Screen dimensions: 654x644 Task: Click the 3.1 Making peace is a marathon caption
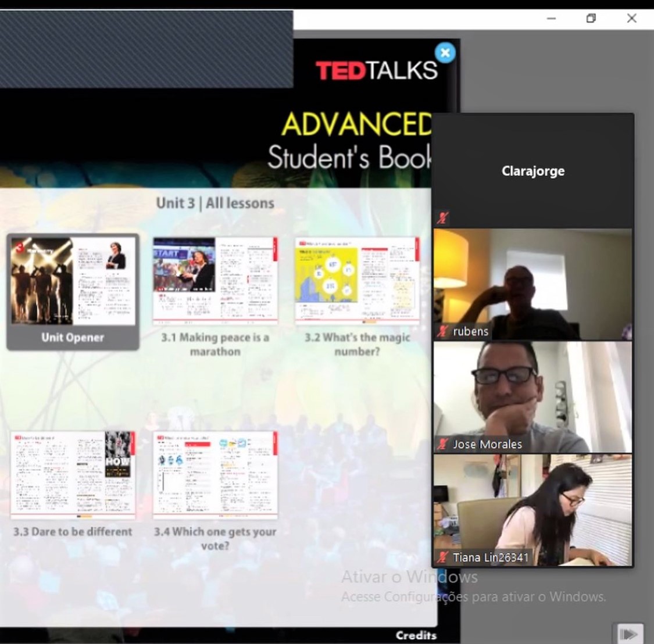pyautogui.click(x=215, y=345)
